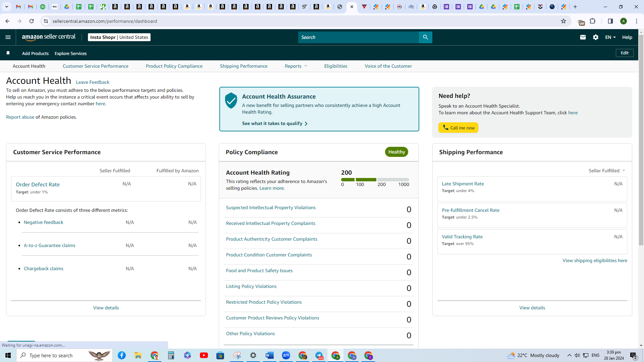Open File Explorer from the taskbar

point(138,355)
